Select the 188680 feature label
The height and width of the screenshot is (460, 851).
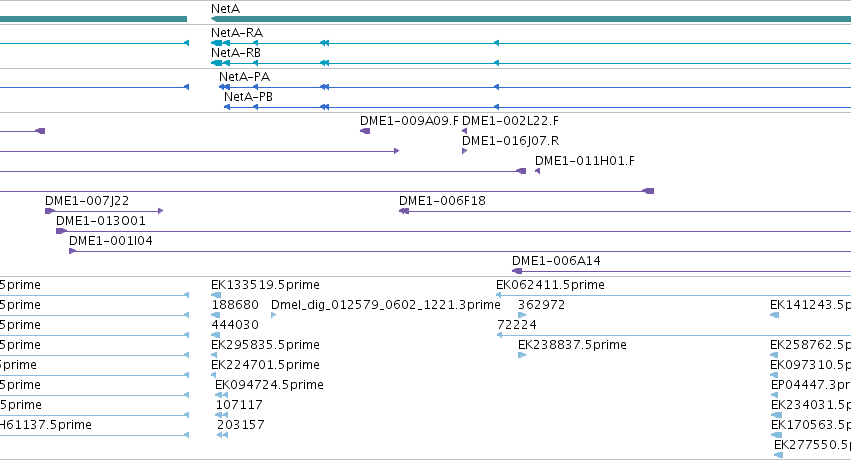coord(234,305)
